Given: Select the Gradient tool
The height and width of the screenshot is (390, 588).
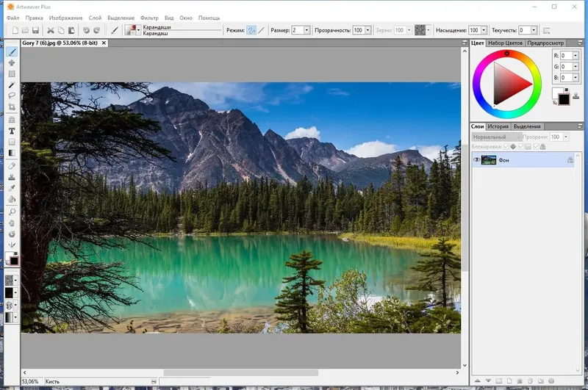Looking at the screenshot, I should coord(12,153).
